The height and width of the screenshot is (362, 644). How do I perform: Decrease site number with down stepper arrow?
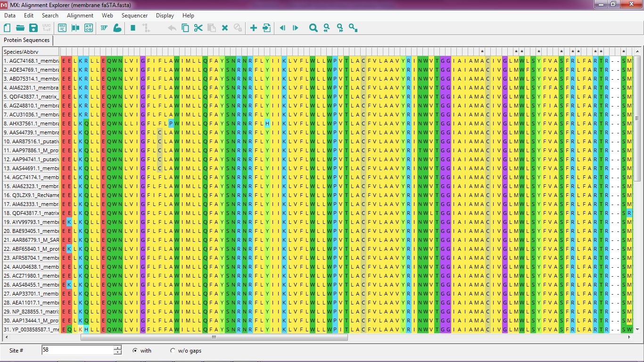[117, 353]
